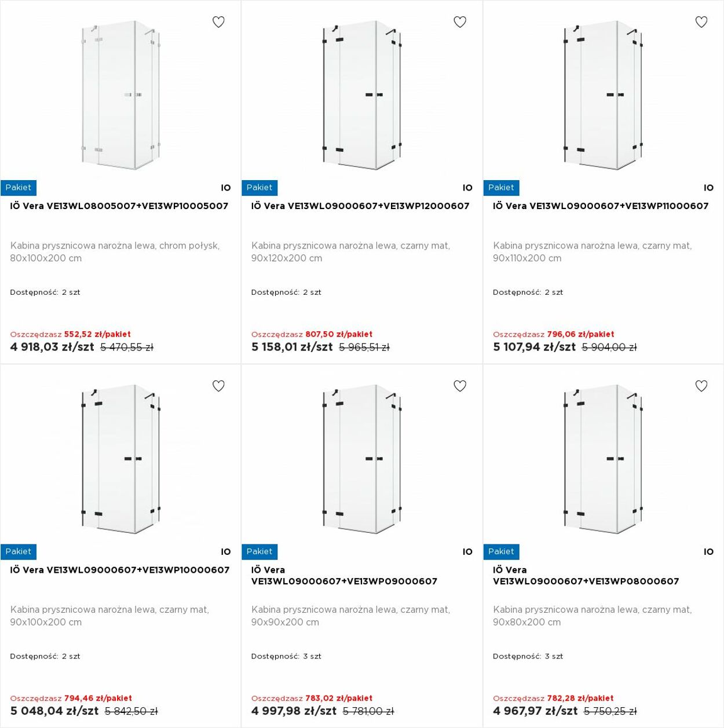
Task: Click Pakiet badge on first product
Action: pyautogui.click(x=19, y=188)
